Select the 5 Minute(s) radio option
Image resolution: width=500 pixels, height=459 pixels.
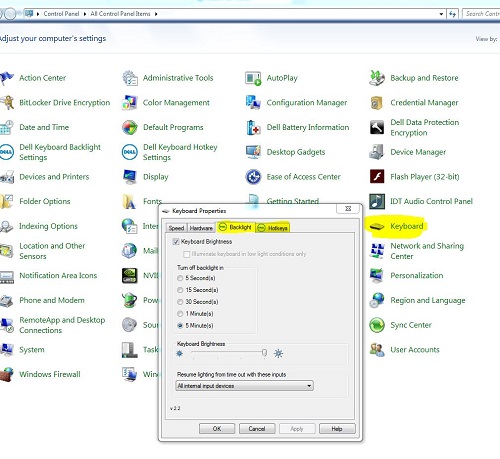pos(180,326)
